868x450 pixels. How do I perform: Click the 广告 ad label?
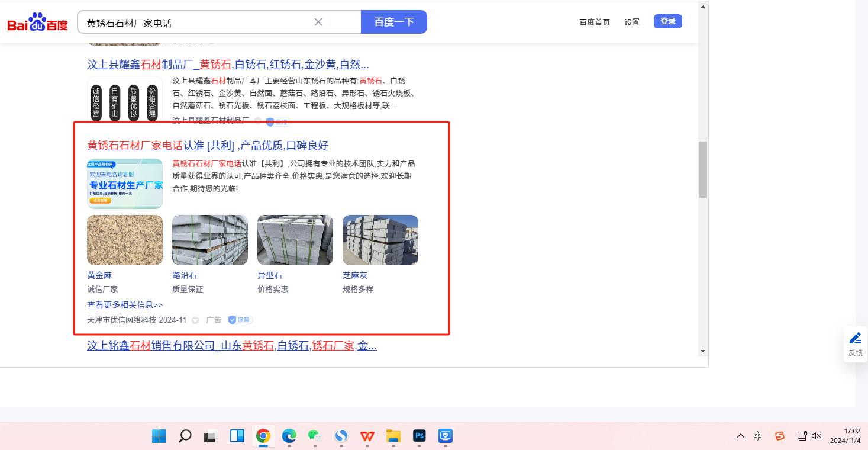[214, 320]
